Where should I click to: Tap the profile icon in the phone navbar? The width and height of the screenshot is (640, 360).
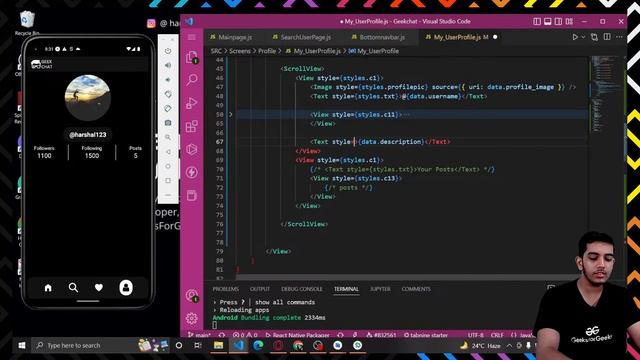(x=126, y=288)
